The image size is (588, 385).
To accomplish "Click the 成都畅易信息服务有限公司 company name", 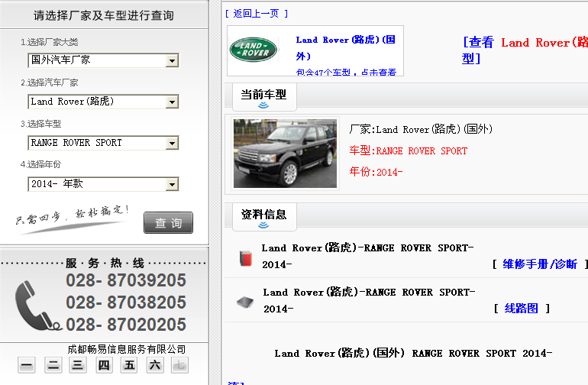I will tap(127, 349).
